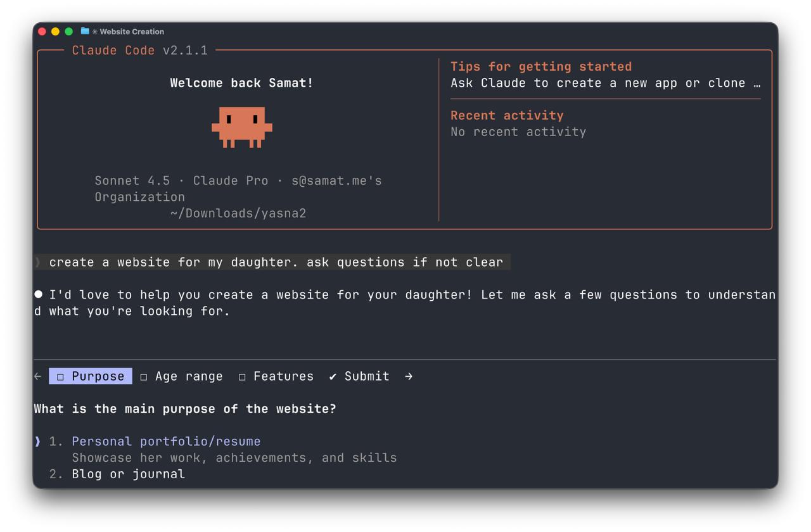Select the Purpose tab

click(91, 376)
